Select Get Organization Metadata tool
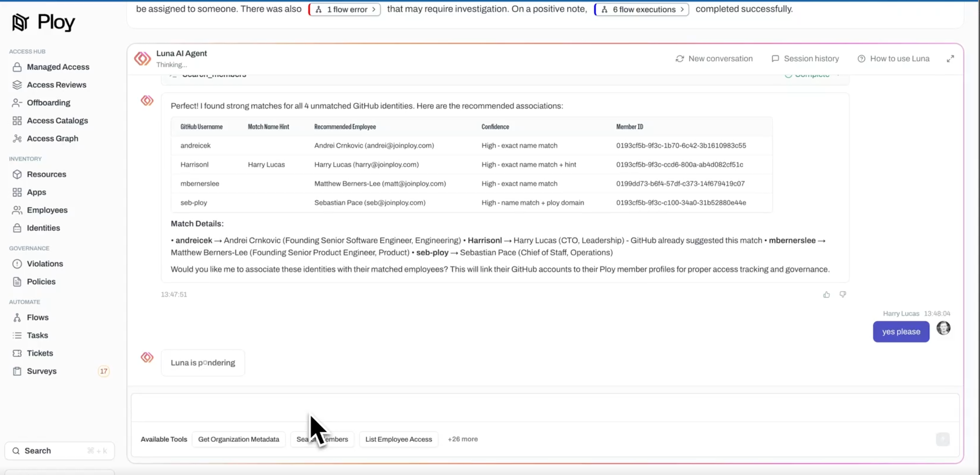 tap(239, 439)
